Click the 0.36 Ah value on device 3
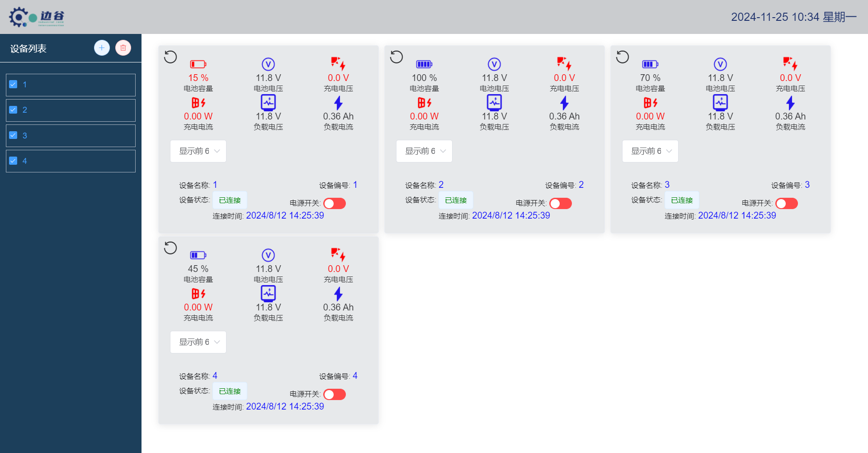The image size is (868, 453). pos(790,116)
